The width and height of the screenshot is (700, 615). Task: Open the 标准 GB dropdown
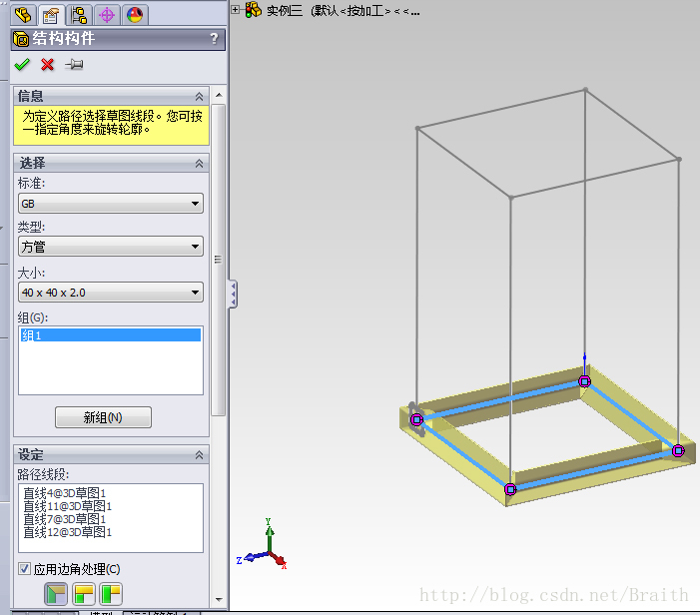(111, 204)
